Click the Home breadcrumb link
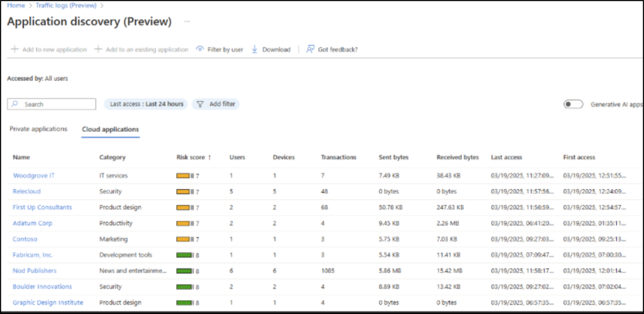 (x=16, y=6)
